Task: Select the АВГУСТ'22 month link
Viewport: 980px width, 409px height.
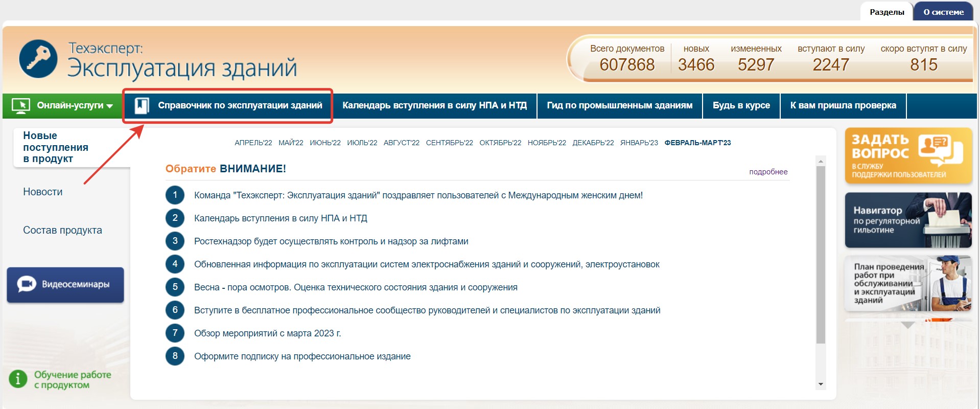Action: coord(402,143)
